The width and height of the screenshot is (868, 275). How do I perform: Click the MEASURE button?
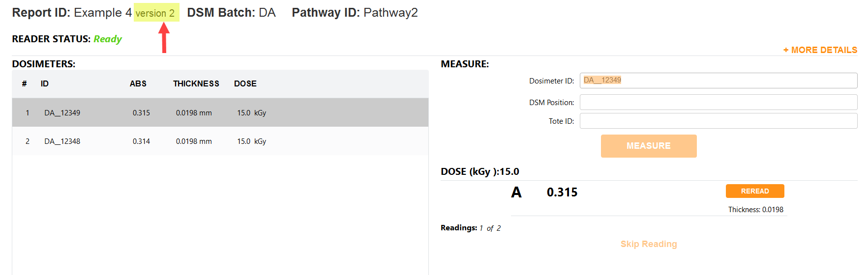click(x=649, y=146)
